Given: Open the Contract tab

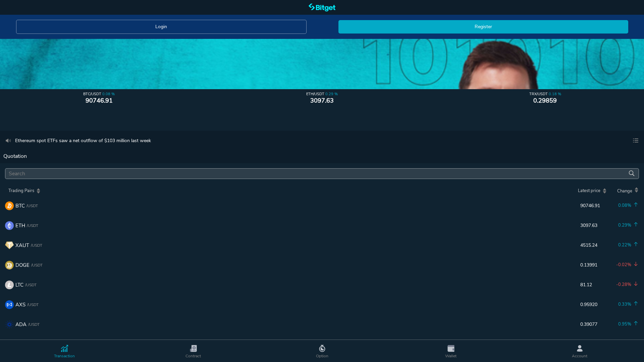Looking at the screenshot, I should [x=193, y=351].
